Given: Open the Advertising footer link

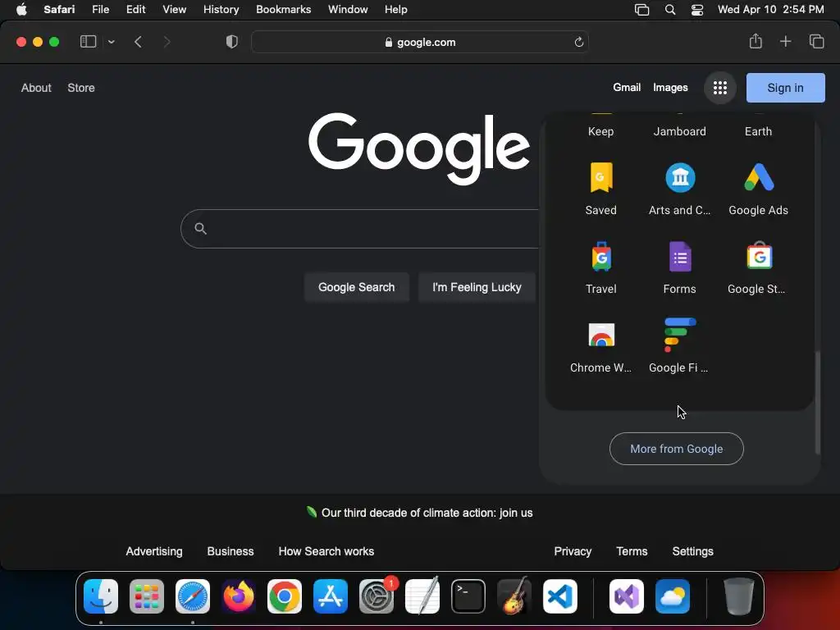Looking at the screenshot, I should pyautogui.click(x=154, y=551).
